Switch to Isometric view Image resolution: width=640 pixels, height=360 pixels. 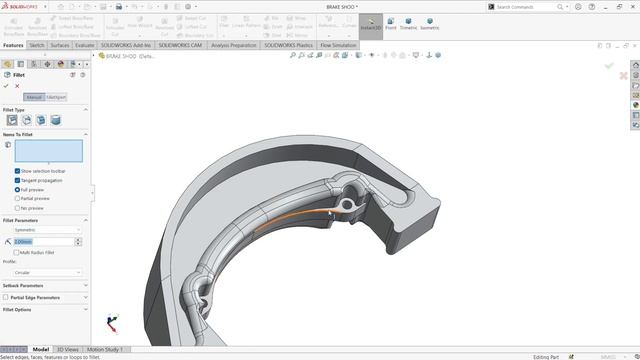point(429,24)
